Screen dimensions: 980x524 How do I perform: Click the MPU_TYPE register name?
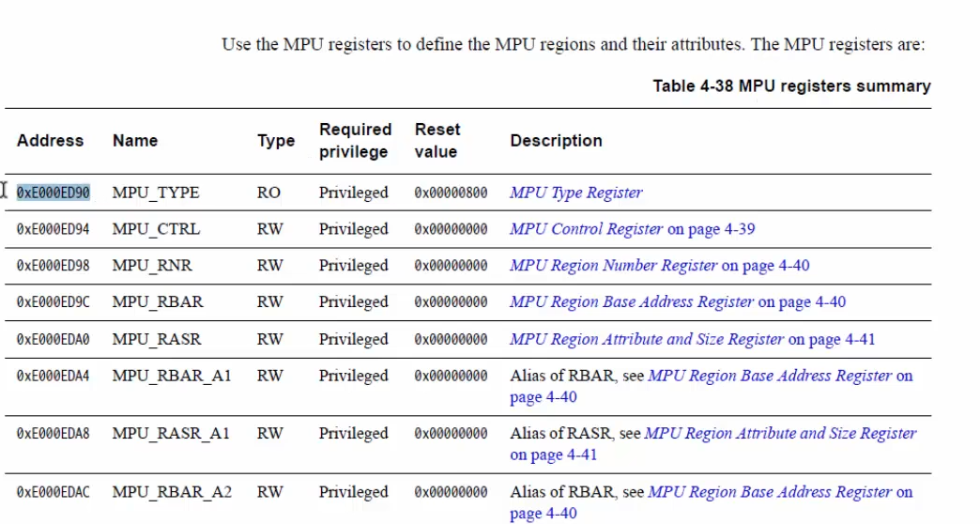click(156, 193)
